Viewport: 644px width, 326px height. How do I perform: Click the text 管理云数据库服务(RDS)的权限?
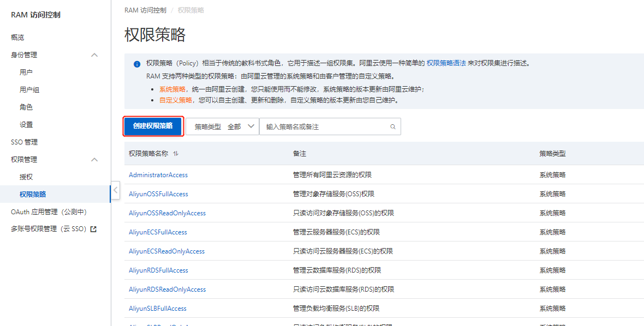337,270
